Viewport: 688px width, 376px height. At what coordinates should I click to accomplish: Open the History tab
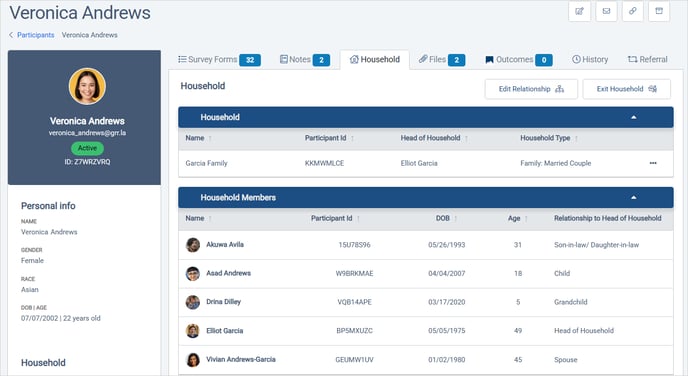[x=590, y=60]
